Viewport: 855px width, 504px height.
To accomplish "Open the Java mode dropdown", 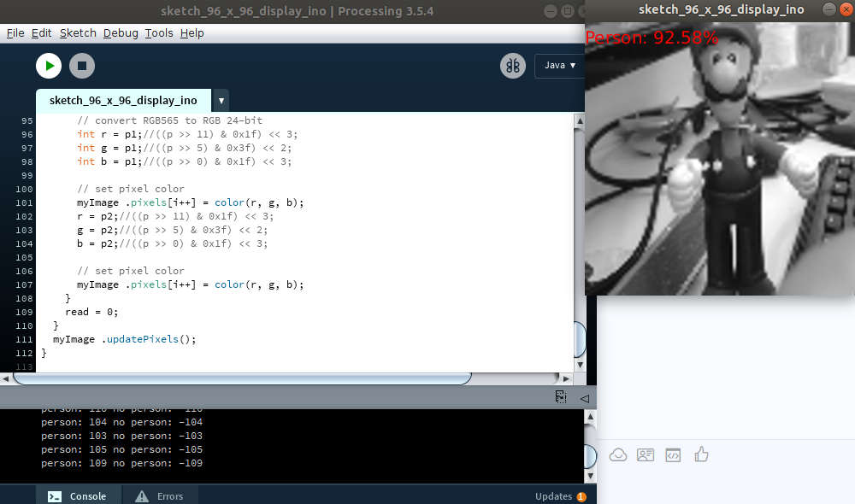I will (559, 66).
